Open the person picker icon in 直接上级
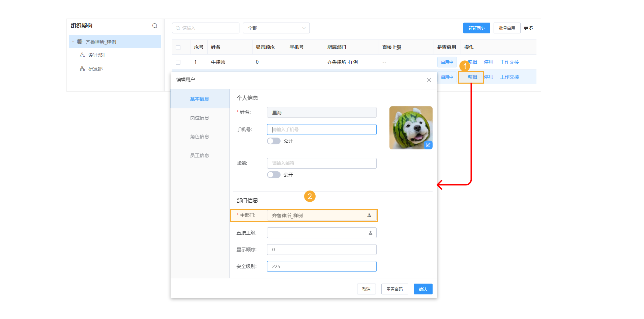The width and height of the screenshot is (644, 319). point(370,233)
